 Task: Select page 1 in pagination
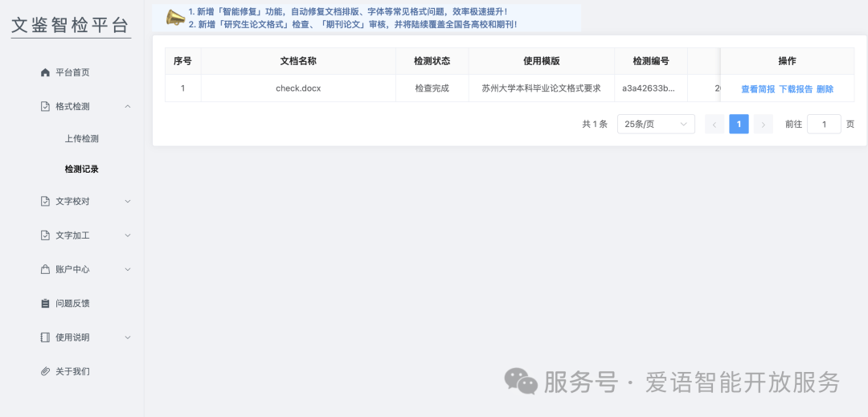click(739, 125)
